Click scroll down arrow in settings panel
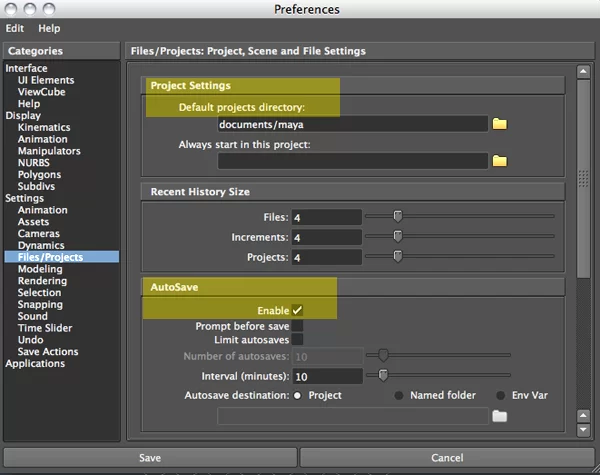 pos(584,430)
